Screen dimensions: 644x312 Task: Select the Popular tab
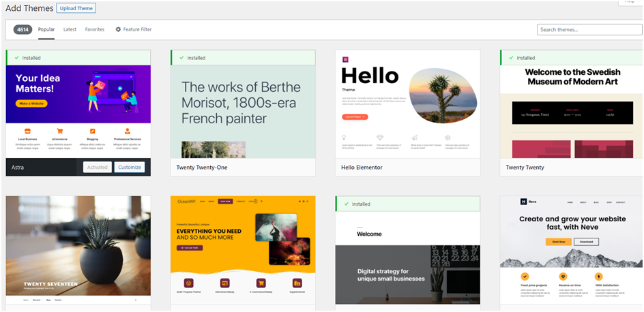click(46, 29)
